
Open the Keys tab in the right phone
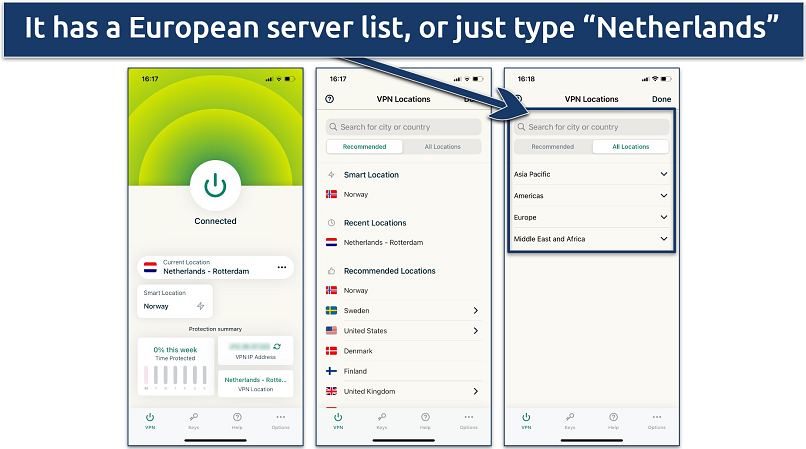coord(570,420)
